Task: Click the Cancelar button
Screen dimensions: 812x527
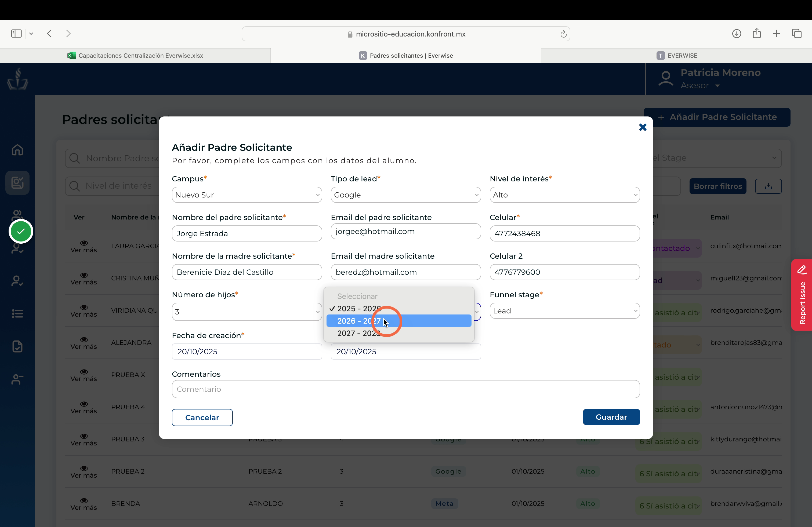Action: (x=202, y=418)
